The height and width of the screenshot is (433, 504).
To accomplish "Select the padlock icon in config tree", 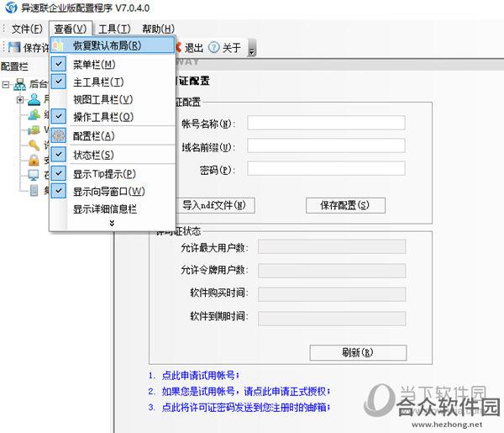I will pyautogui.click(x=34, y=160).
